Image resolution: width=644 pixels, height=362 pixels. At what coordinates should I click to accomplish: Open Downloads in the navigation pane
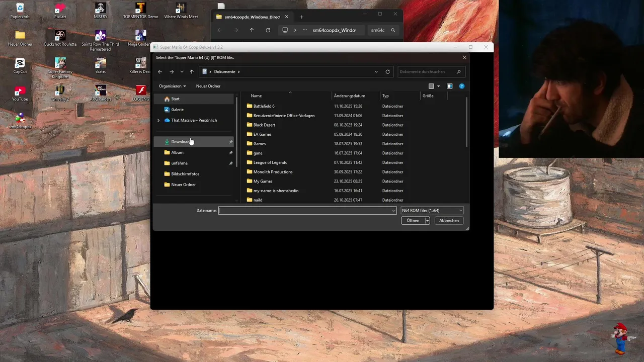(x=194, y=142)
